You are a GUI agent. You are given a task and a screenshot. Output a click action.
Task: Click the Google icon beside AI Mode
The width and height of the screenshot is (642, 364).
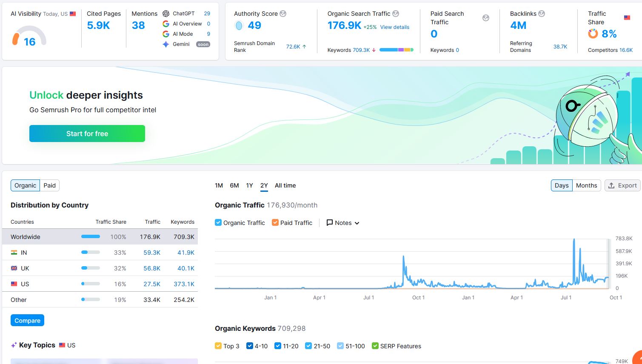tap(166, 34)
